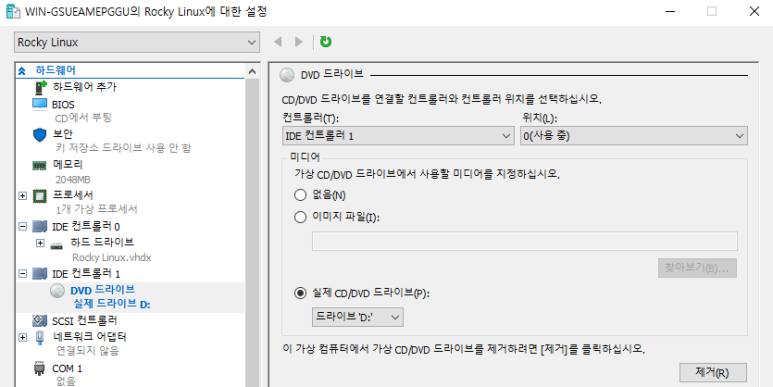Click the DVD drive disc icon in tree
The width and height of the screenshot is (773, 387).
click(x=57, y=291)
